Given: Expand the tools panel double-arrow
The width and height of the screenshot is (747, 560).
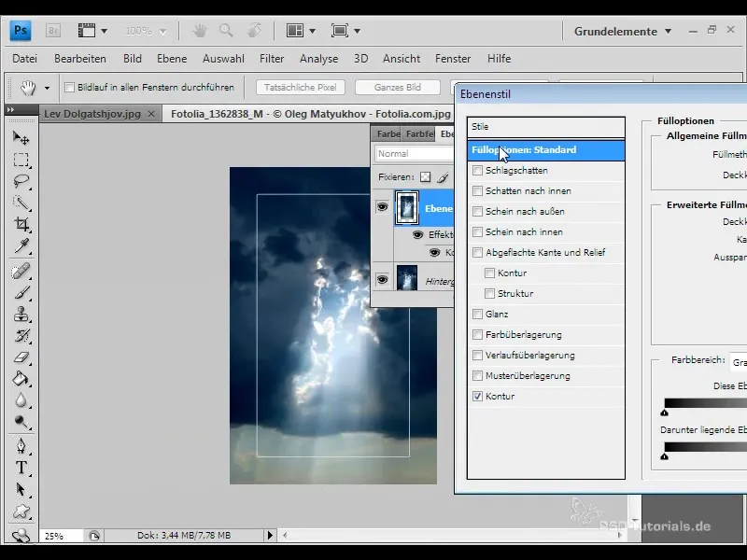Looking at the screenshot, I should pos(10,109).
